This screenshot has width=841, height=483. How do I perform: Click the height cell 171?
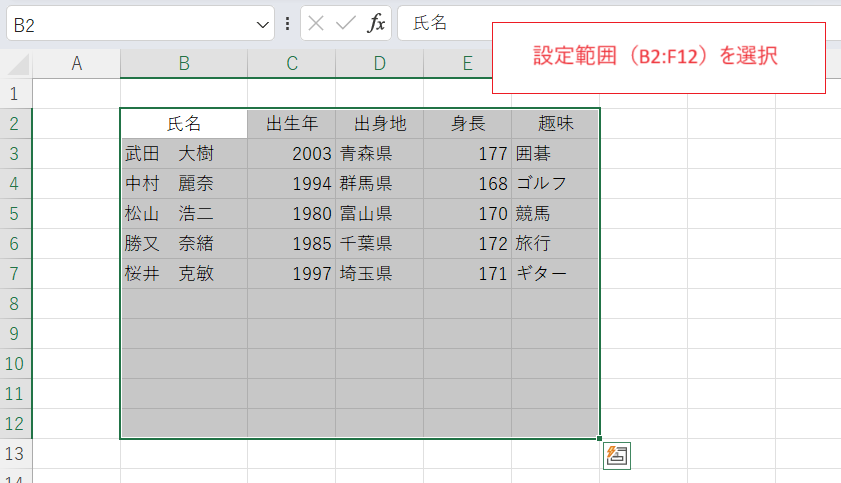pyautogui.click(x=468, y=274)
